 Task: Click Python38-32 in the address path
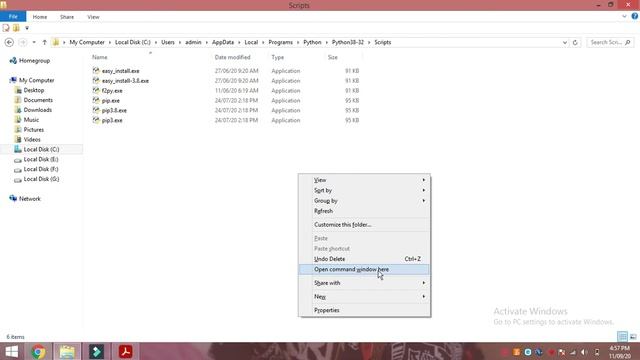[348, 42]
